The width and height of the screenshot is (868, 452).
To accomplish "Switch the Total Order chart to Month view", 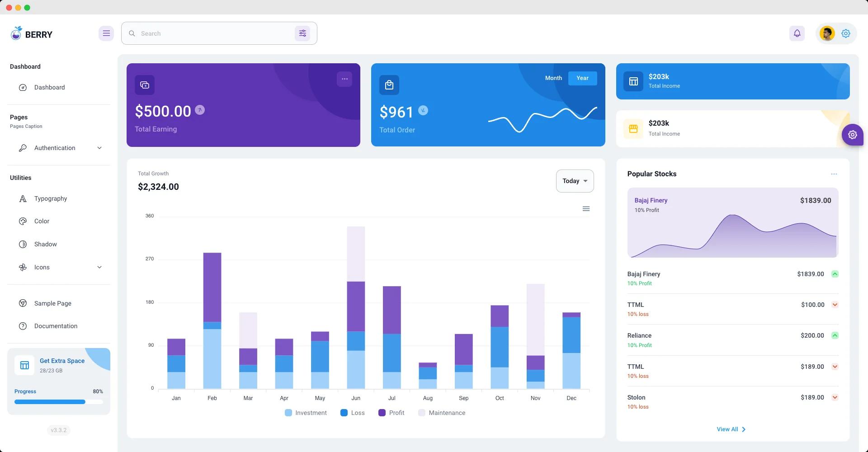I will pyautogui.click(x=553, y=78).
